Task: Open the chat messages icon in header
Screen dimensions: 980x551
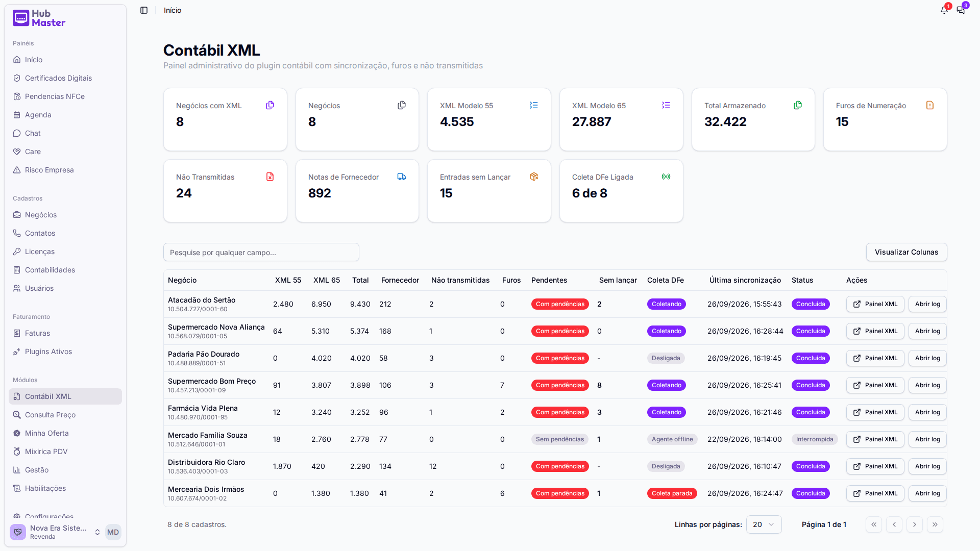Action: point(961,10)
